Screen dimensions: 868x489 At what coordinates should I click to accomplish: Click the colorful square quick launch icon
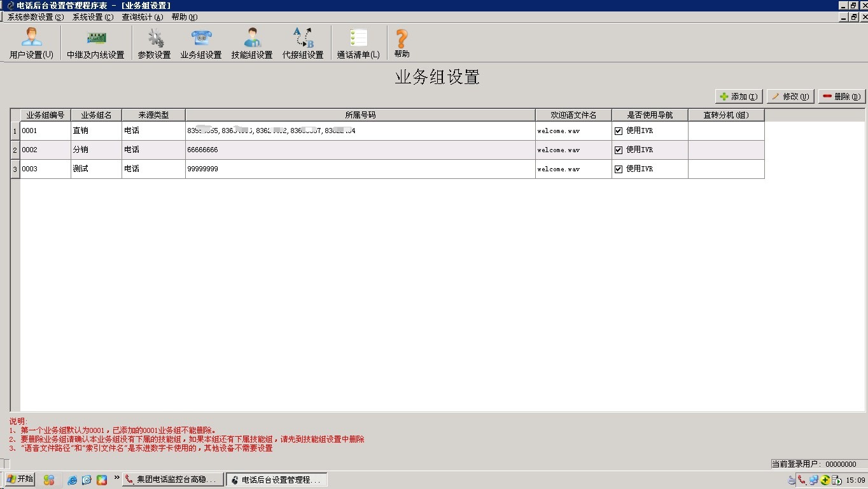tap(102, 480)
